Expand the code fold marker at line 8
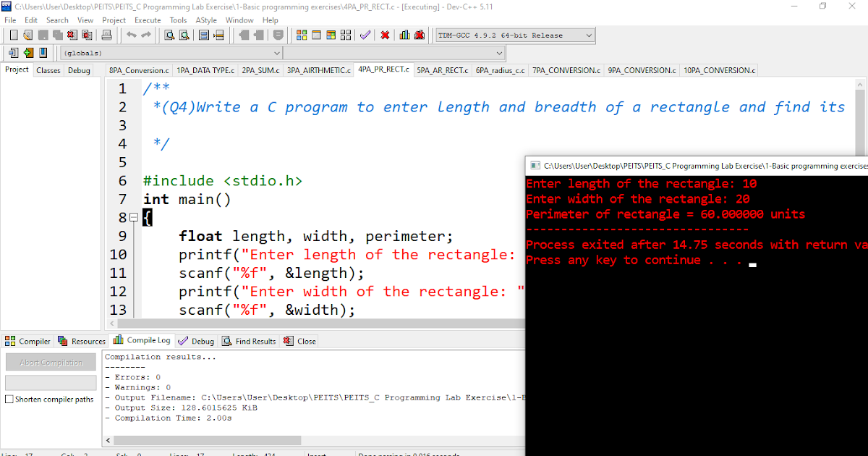Image resolution: width=868 pixels, height=456 pixels. [x=134, y=217]
